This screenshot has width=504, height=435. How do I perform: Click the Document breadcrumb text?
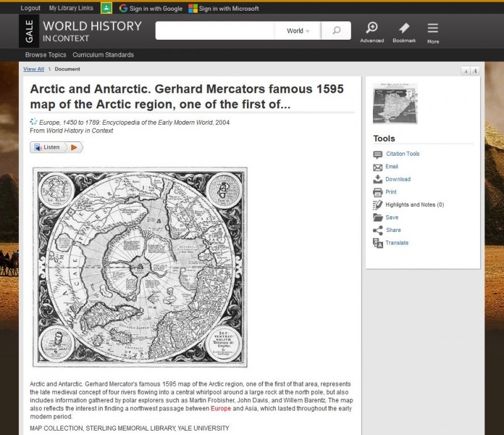pyautogui.click(x=67, y=69)
